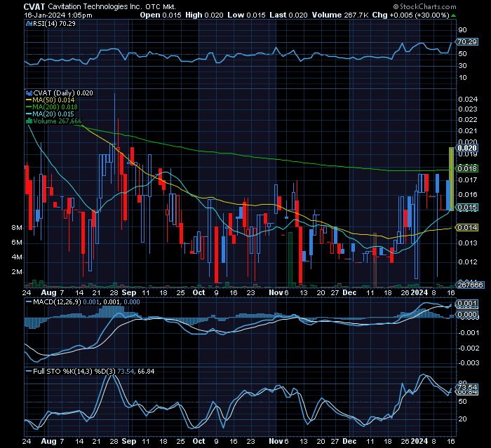Click the candlestick icon beside CVAT (Daily)
The height and width of the screenshot is (448, 491).
point(29,93)
